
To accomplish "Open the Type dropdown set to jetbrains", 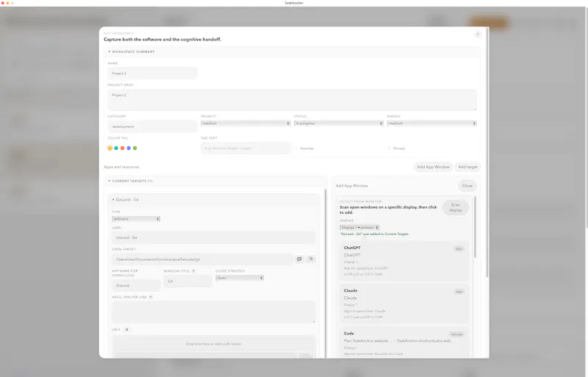I will tap(136, 219).
